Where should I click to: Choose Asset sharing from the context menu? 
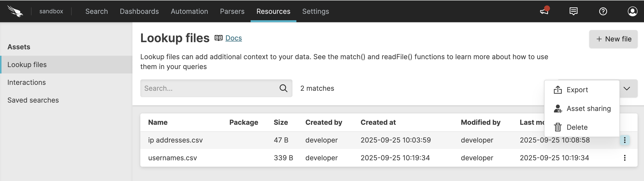click(x=588, y=109)
